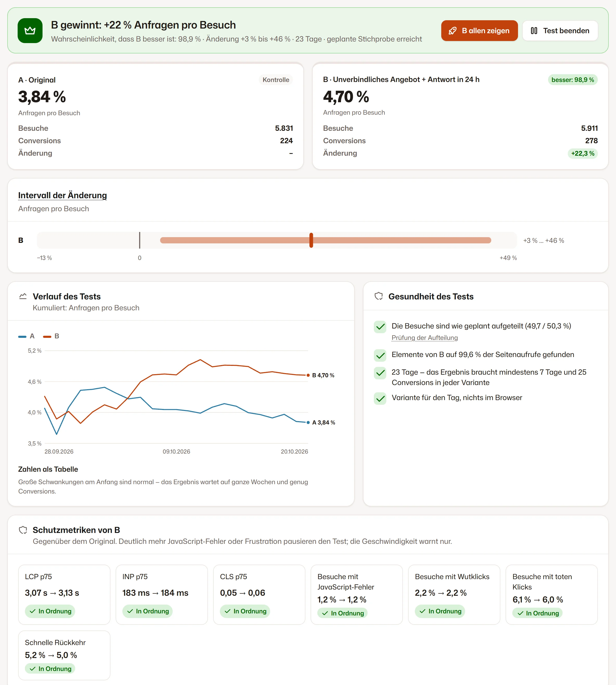Click the A 3,84 % chart end label
This screenshot has height=685, width=616.
pyautogui.click(x=323, y=422)
